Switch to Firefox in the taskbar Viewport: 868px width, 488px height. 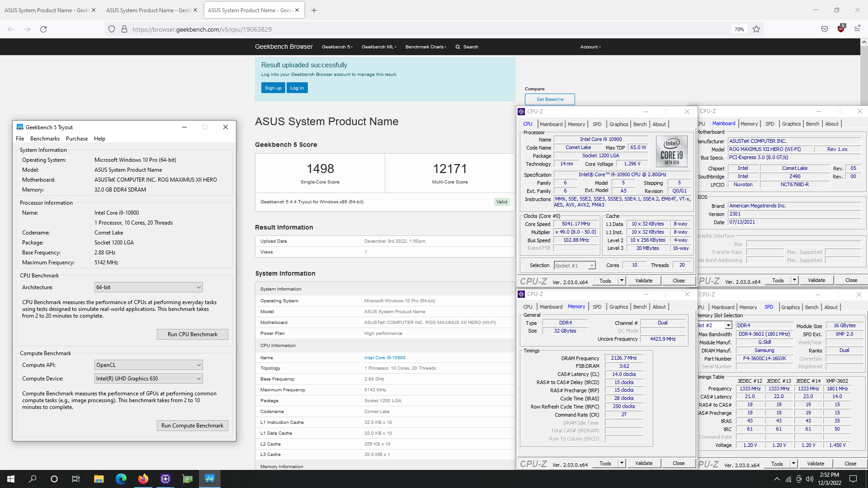tap(143, 479)
